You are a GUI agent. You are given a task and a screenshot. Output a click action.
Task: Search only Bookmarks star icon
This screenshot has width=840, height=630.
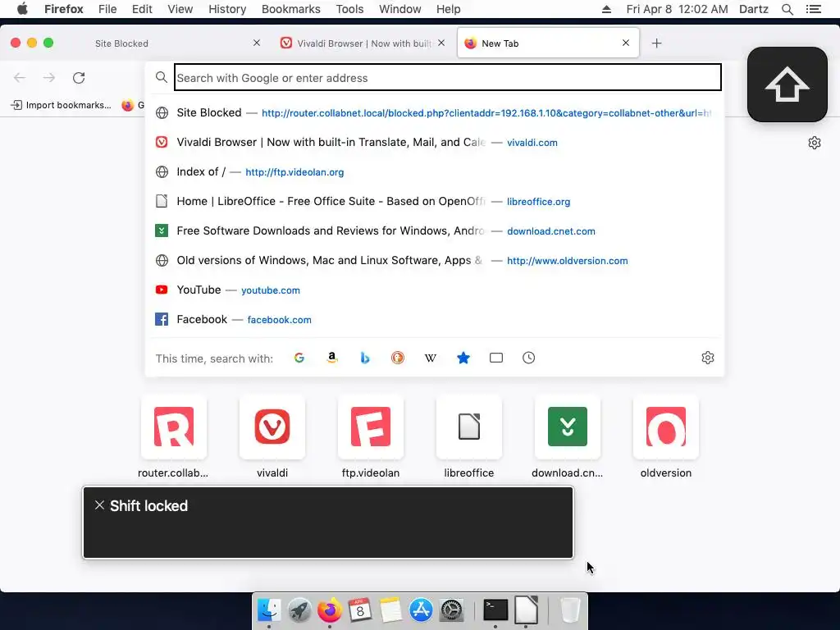pyautogui.click(x=463, y=358)
